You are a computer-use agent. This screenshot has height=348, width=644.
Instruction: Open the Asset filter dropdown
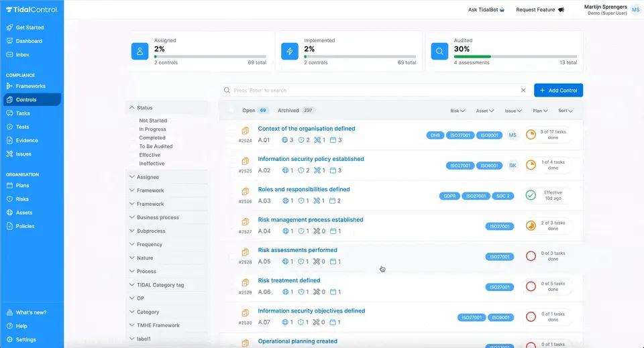pos(485,111)
